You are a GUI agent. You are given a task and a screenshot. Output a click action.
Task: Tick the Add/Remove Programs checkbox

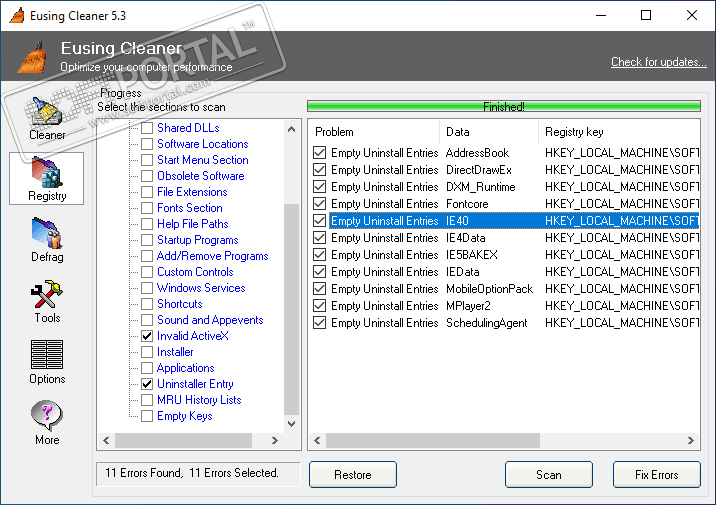click(x=147, y=256)
